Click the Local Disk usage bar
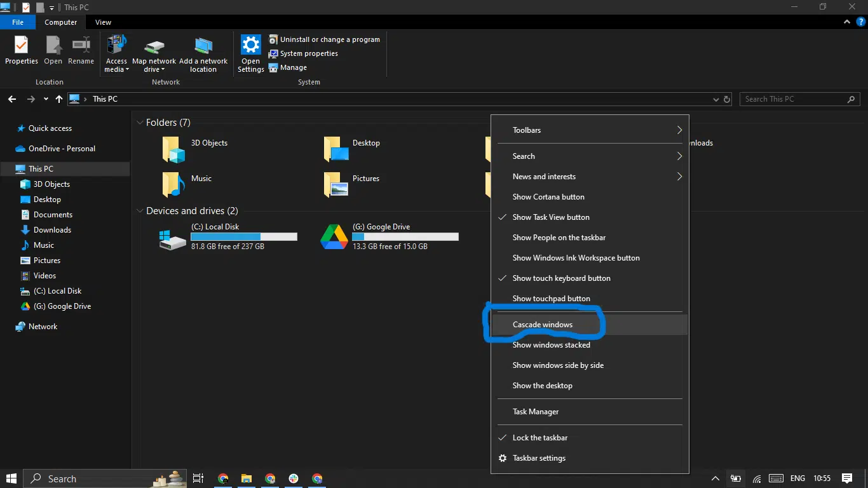 pos(244,237)
